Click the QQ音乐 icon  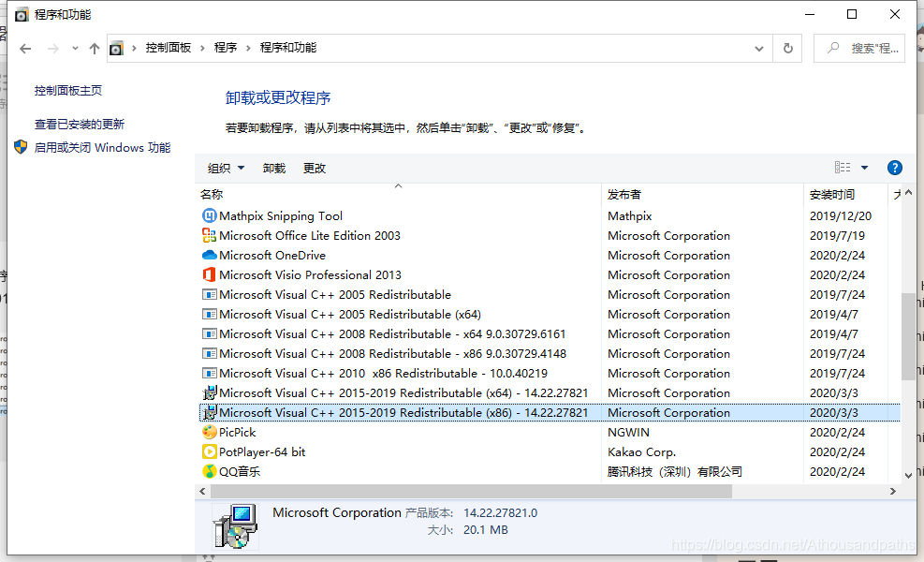[x=209, y=471]
